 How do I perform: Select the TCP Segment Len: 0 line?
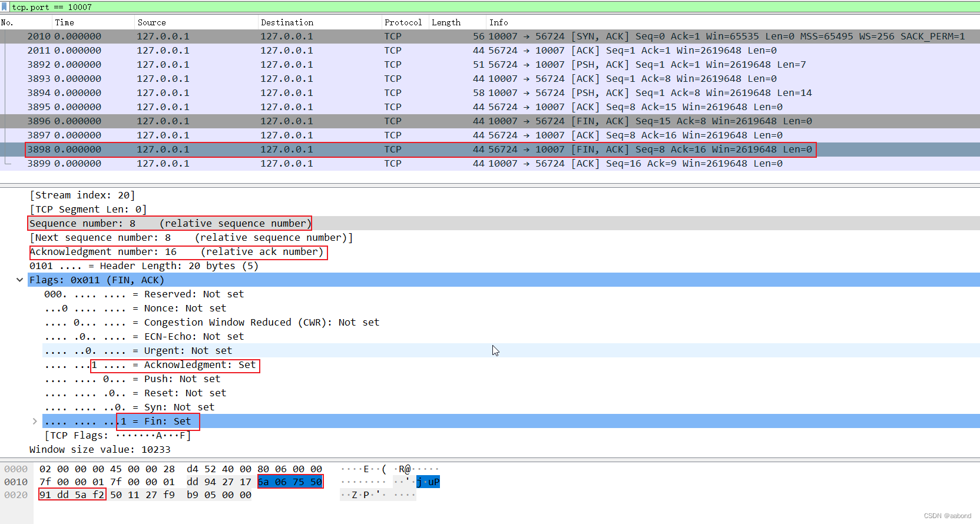[88, 210]
